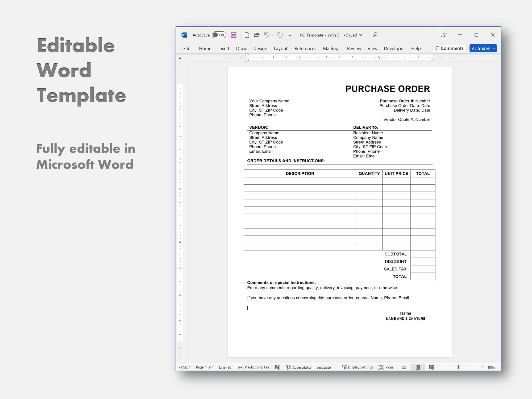532x399 pixels.
Task: Click the Redo icon
Action: (x=279, y=35)
